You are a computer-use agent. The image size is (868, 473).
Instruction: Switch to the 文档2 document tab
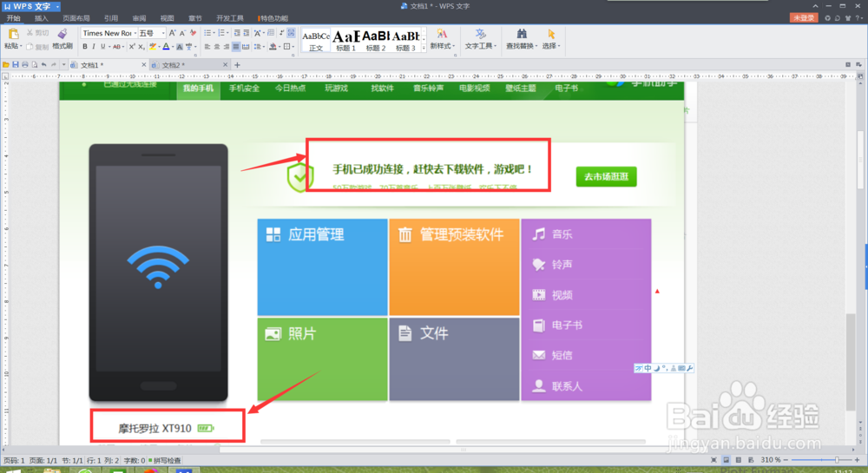coord(189,65)
